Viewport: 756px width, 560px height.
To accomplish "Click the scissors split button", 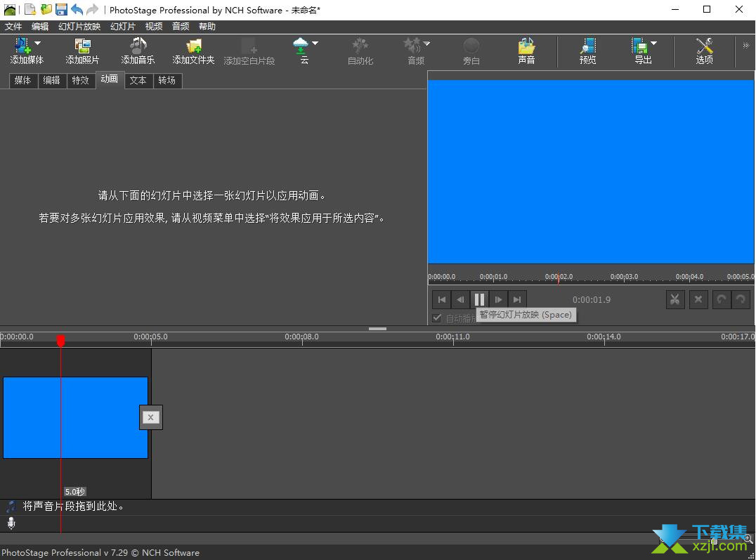I will 675,299.
